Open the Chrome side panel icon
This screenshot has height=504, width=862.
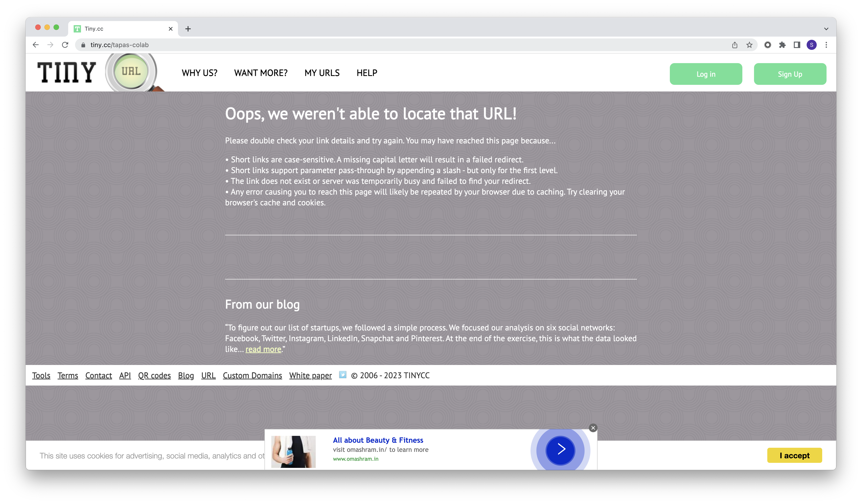click(797, 45)
